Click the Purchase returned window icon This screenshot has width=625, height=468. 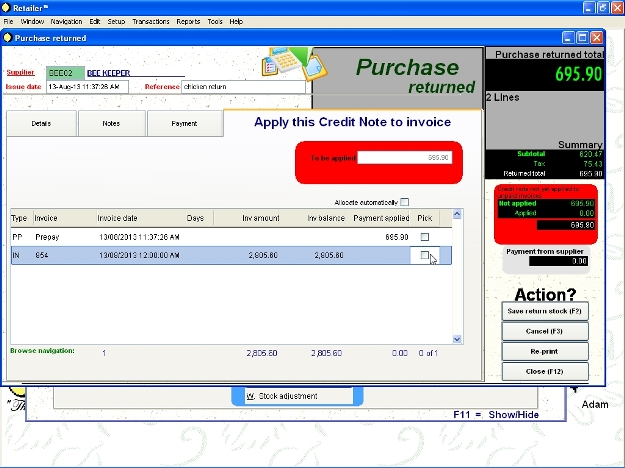point(8,38)
